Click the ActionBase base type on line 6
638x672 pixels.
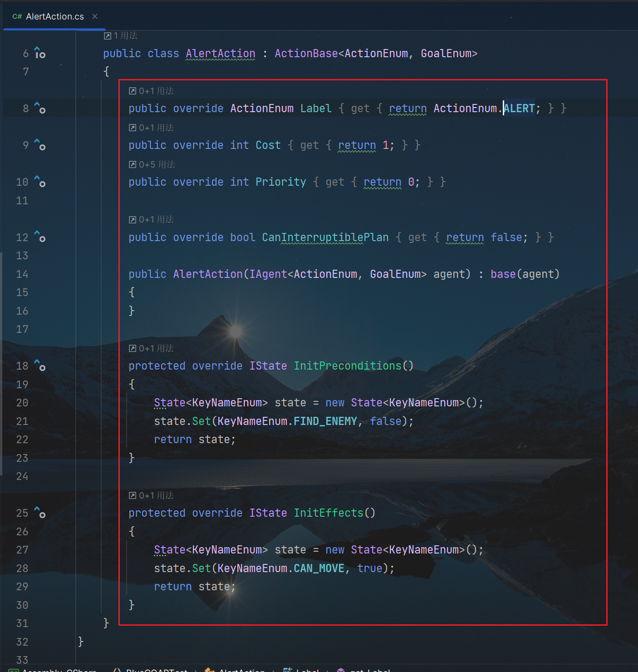pos(306,54)
